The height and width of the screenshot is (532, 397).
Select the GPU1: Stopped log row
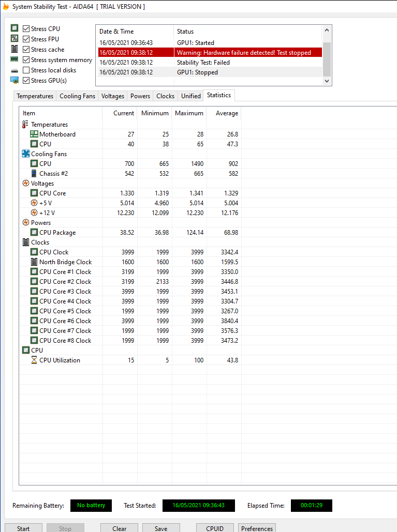210,72
